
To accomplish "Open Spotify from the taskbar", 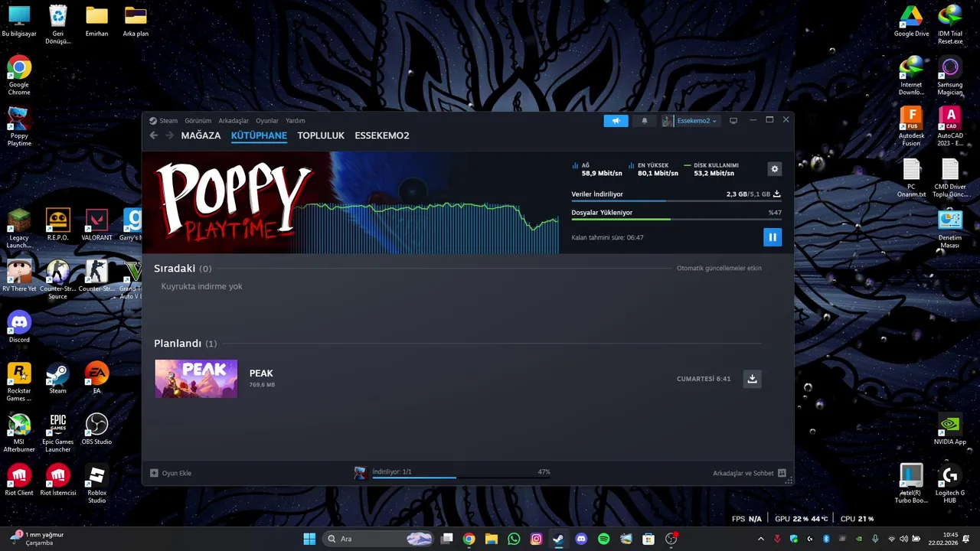I will pyautogui.click(x=603, y=539).
